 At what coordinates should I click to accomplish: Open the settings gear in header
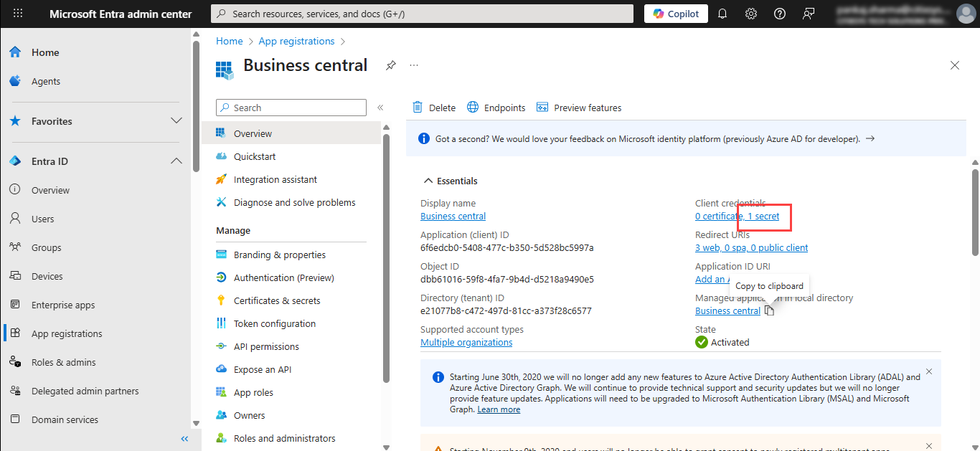751,14
